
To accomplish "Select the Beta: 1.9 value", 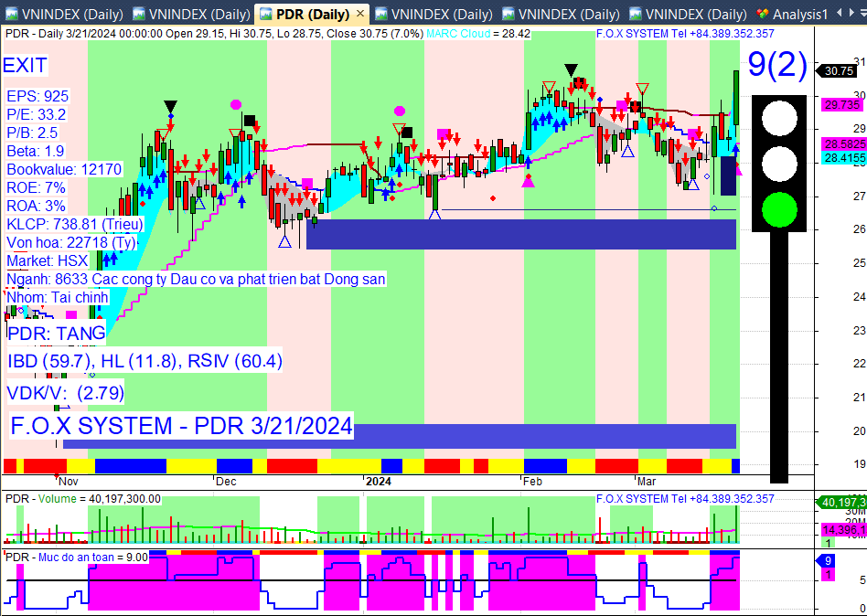I will pos(36,151).
